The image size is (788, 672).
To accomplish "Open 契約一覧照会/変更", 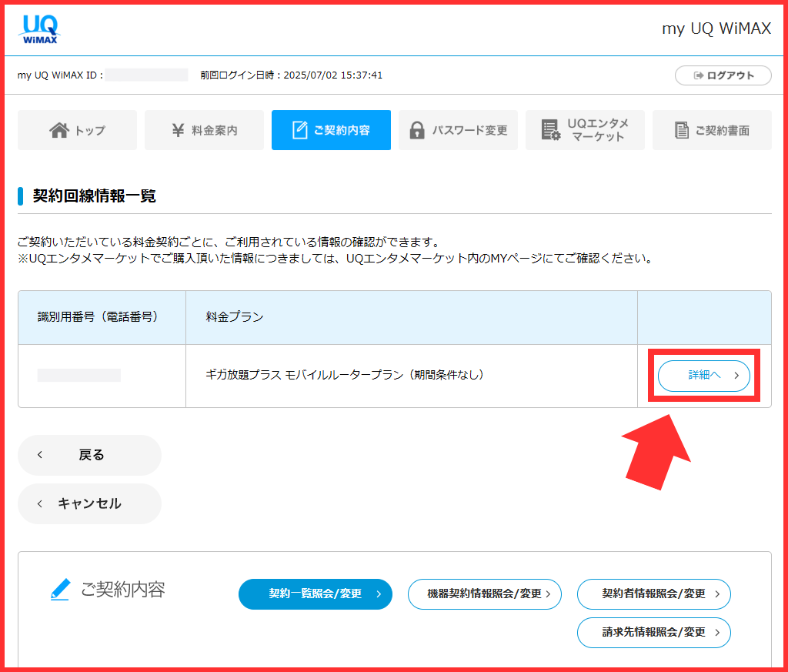I will [x=315, y=594].
